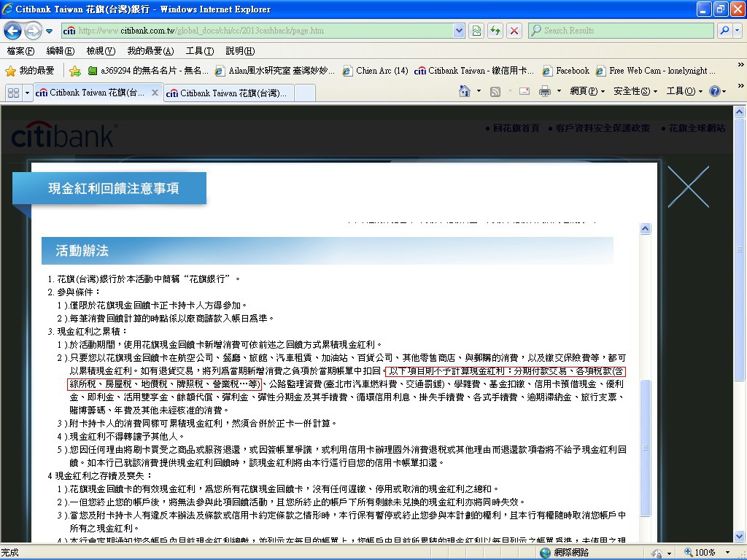The height and width of the screenshot is (560, 747).
Task: Open the Print dropdown arrow
Action: [x=559, y=91]
